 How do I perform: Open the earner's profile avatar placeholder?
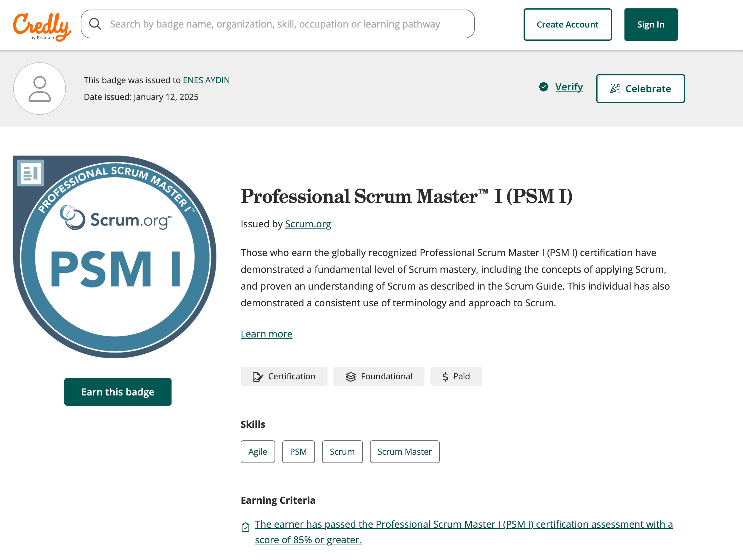[40, 89]
